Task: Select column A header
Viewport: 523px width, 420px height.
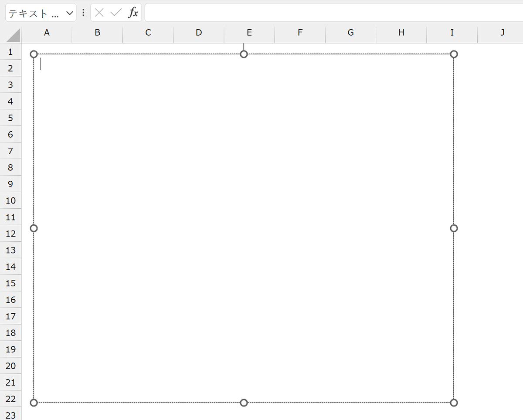Action: click(47, 33)
